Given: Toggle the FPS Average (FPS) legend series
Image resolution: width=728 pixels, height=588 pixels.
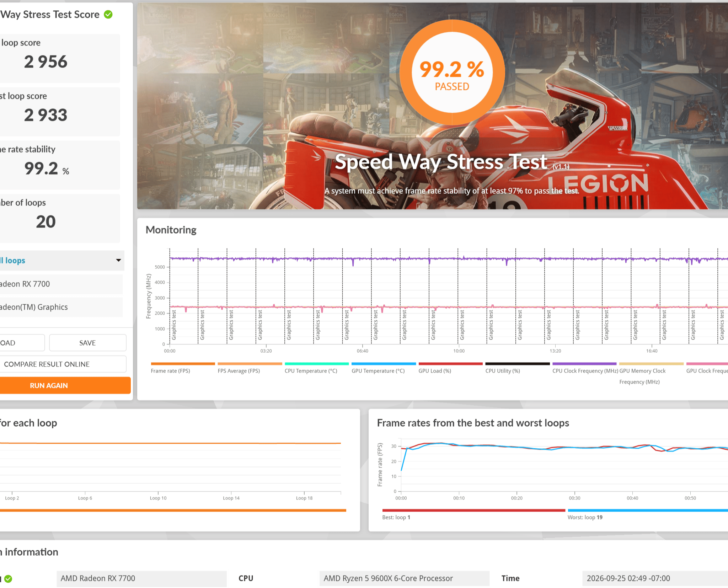Looking at the screenshot, I should pyautogui.click(x=250, y=368).
